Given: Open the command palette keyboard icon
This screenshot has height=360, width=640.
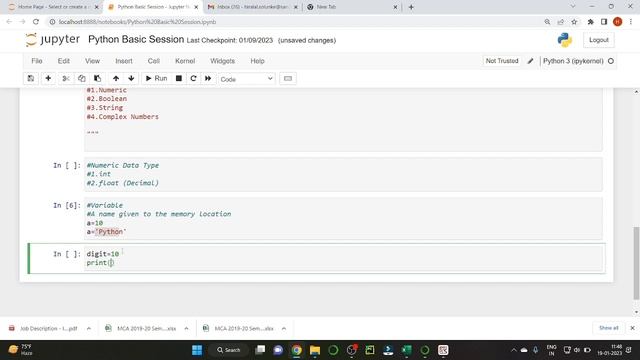Looking at the screenshot, I should [x=288, y=78].
